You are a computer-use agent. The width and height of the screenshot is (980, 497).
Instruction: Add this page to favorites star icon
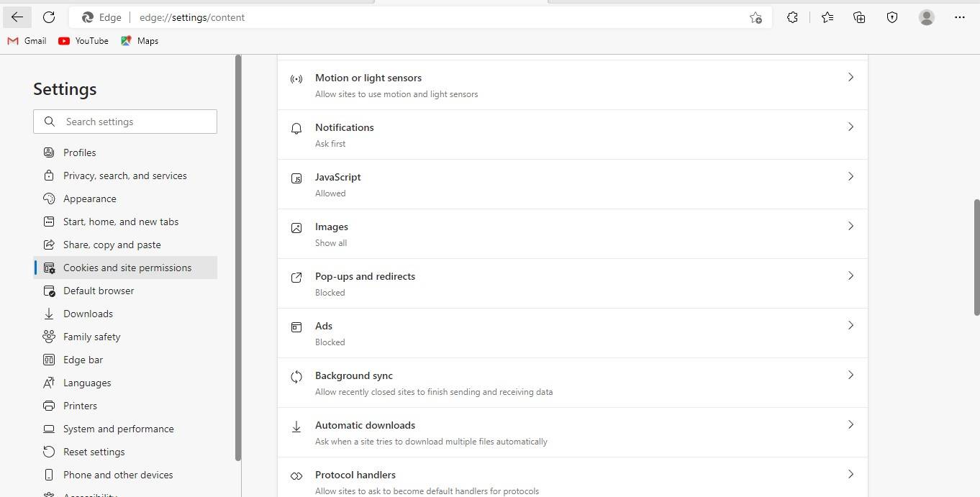click(x=756, y=18)
